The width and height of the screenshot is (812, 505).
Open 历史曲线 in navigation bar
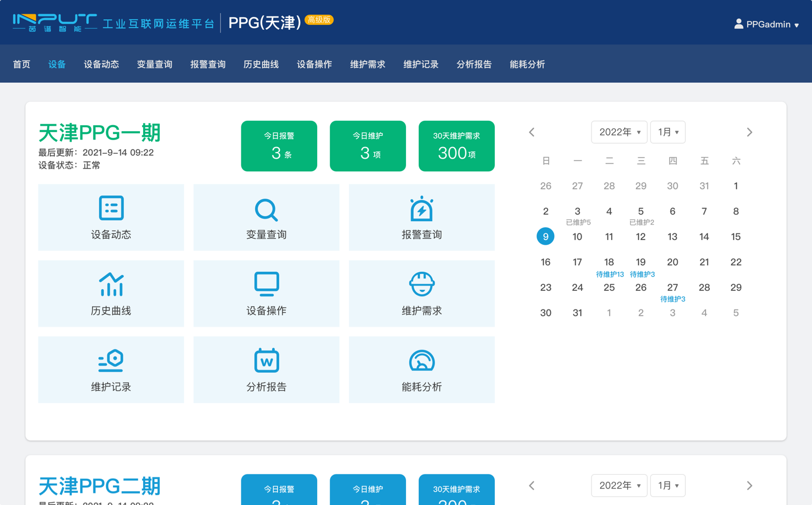click(x=261, y=64)
